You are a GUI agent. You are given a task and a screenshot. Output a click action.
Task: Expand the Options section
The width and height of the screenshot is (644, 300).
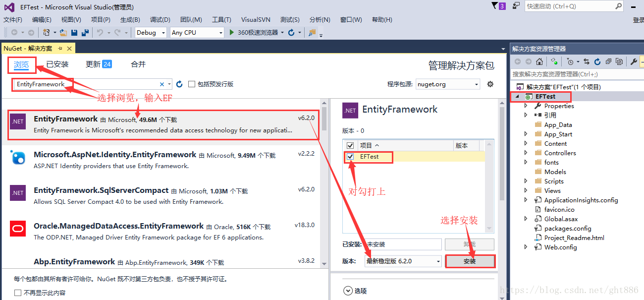(355, 291)
